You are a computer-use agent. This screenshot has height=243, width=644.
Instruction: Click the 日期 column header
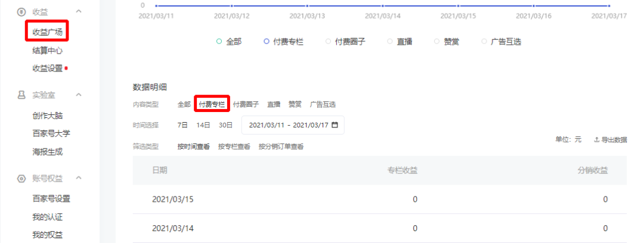(x=160, y=170)
